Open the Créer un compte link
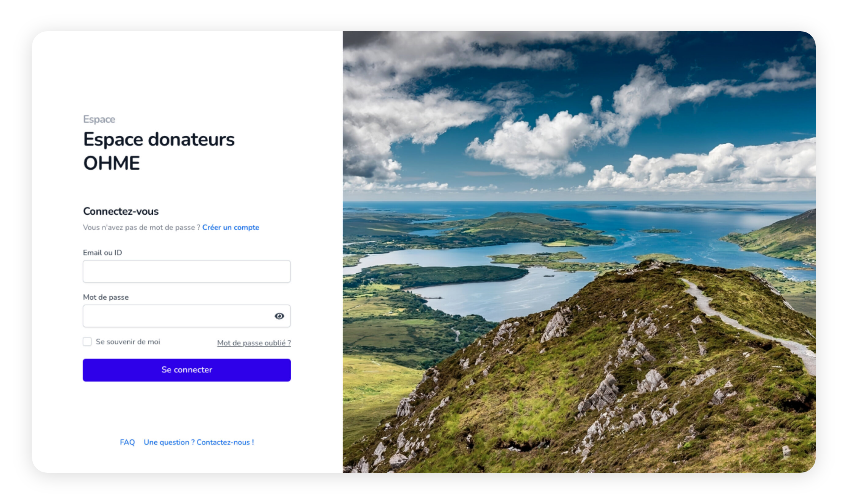This screenshot has width=847, height=504. pyautogui.click(x=231, y=227)
